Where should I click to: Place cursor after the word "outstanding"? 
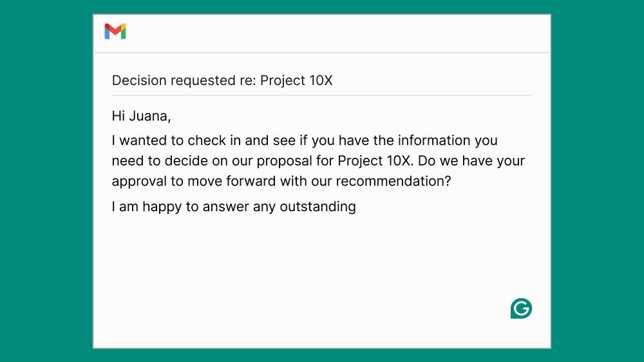pos(357,207)
